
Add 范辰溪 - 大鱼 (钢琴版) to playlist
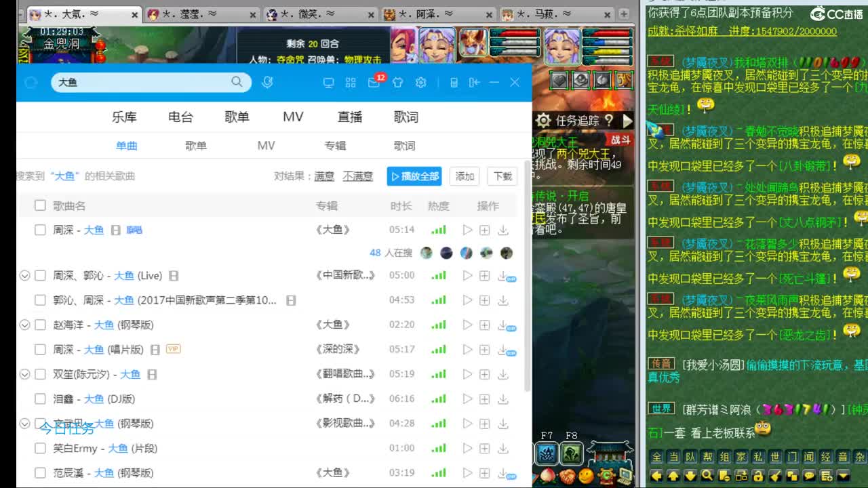pyautogui.click(x=484, y=473)
